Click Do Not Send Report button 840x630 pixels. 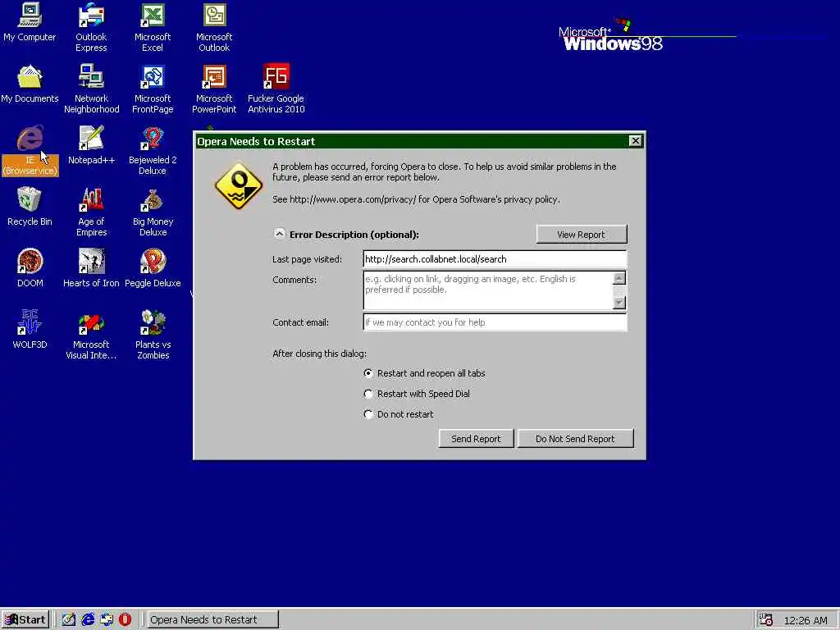pyautogui.click(x=575, y=438)
